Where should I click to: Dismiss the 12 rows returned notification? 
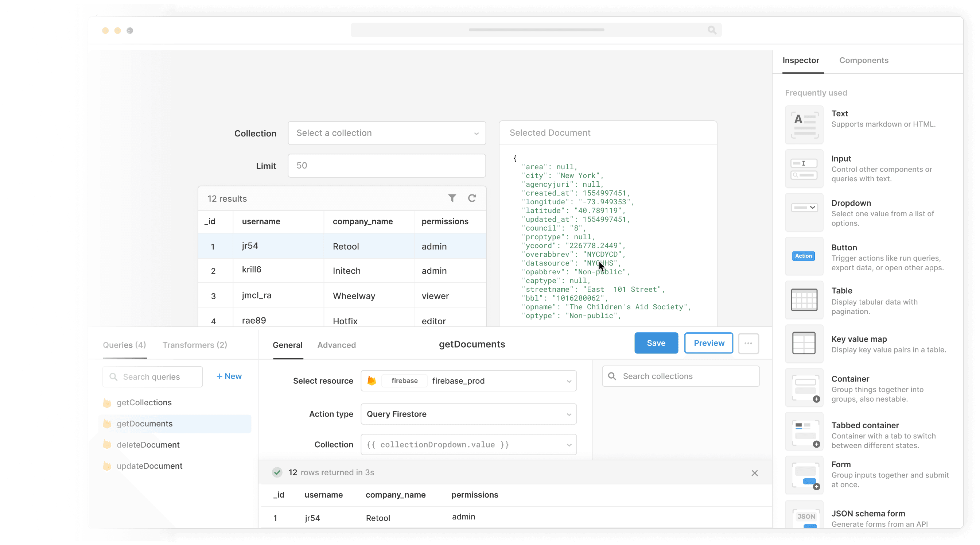(754, 473)
